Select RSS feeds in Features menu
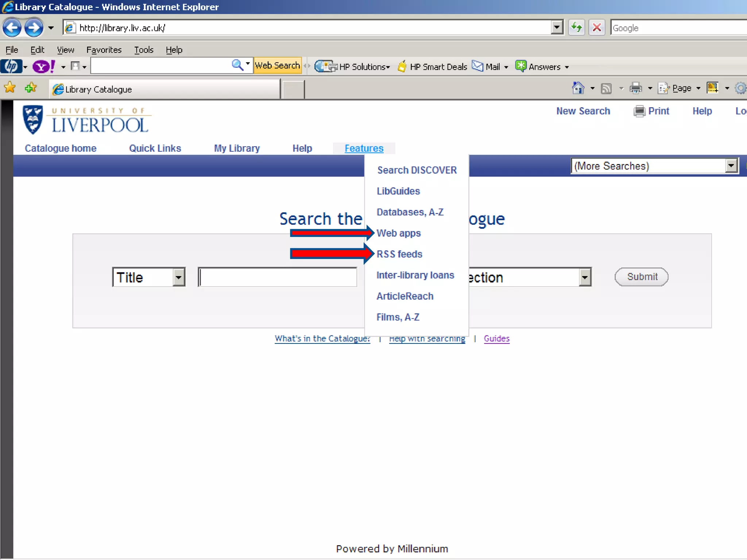The width and height of the screenshot is (747, 560). pos(399,254)
